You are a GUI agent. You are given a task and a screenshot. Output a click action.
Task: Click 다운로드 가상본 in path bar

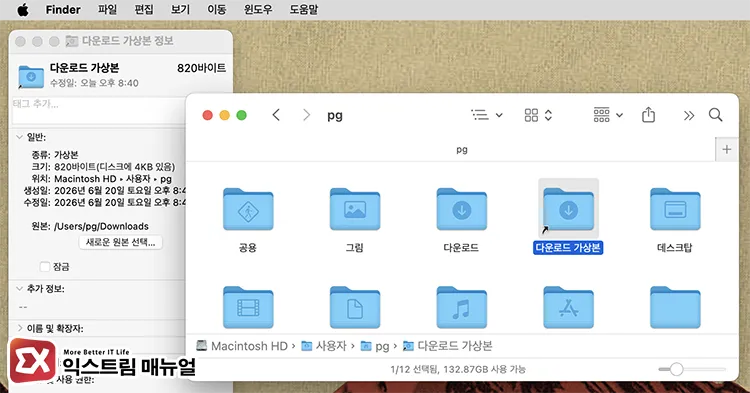tap(448, 346)
